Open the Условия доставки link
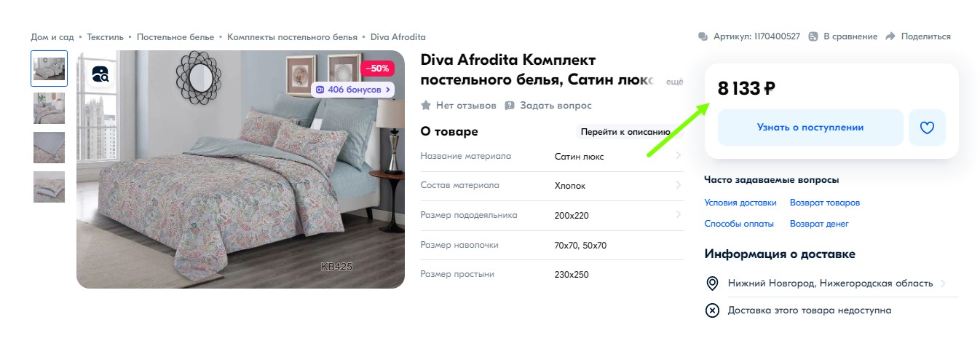 tap(740, 203)
